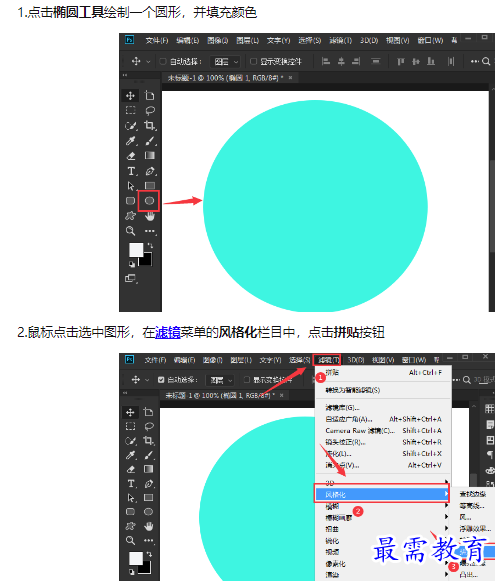Select the Gradient tool in the first screenshot
495x581 pixels.
click(150, 156)
